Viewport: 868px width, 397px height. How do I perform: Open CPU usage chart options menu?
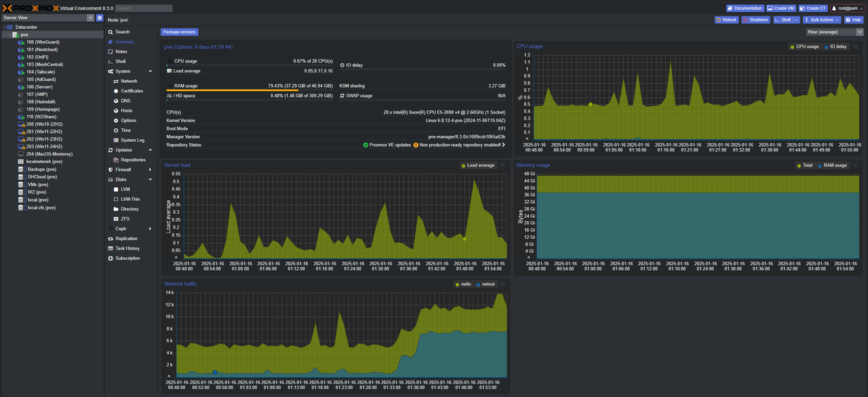(856, 47)
